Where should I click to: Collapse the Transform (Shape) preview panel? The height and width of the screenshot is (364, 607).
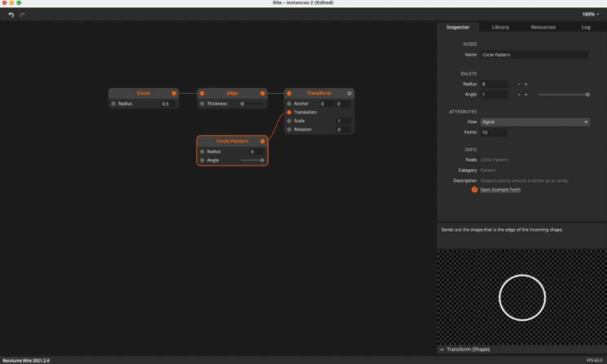441,349
